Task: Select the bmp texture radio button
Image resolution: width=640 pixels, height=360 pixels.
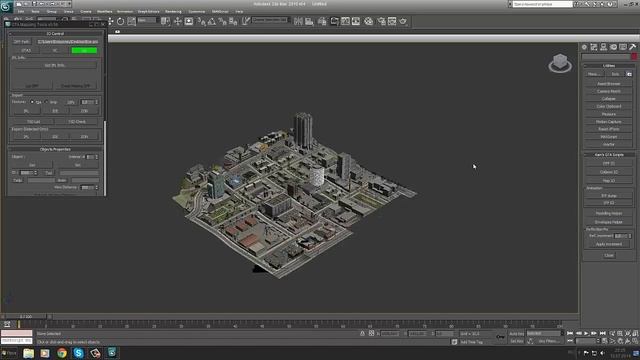Action: point(46,102)
